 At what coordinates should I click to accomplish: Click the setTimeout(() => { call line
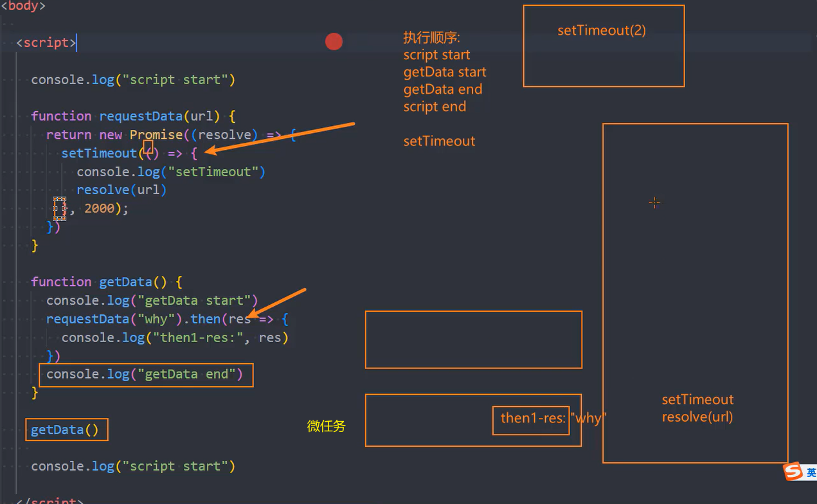click(129, 153)
